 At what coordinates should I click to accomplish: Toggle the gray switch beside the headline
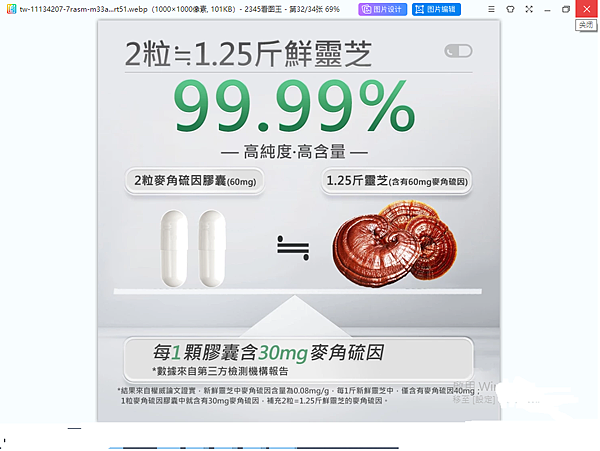pos(458,51)
